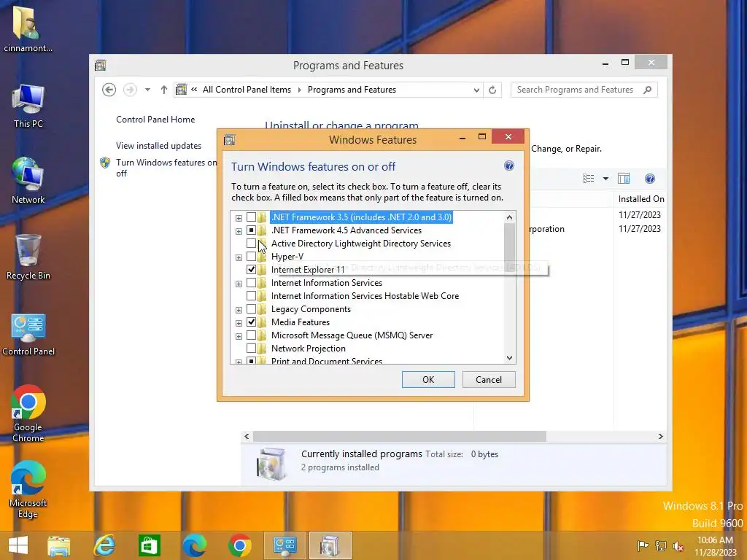Expand .NET Framework 4.5 Advanced Services node

[239, 231]
